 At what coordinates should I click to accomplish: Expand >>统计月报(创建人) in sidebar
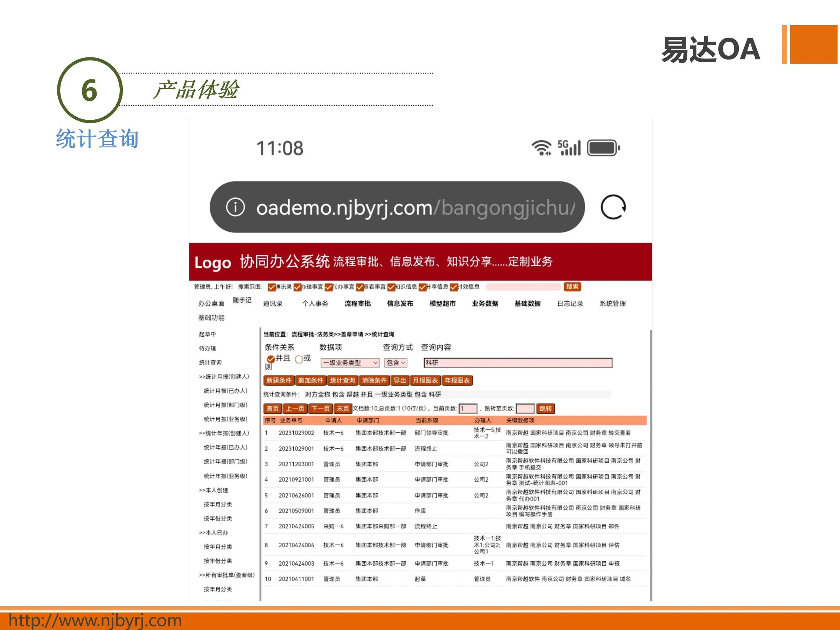(224, 377)
